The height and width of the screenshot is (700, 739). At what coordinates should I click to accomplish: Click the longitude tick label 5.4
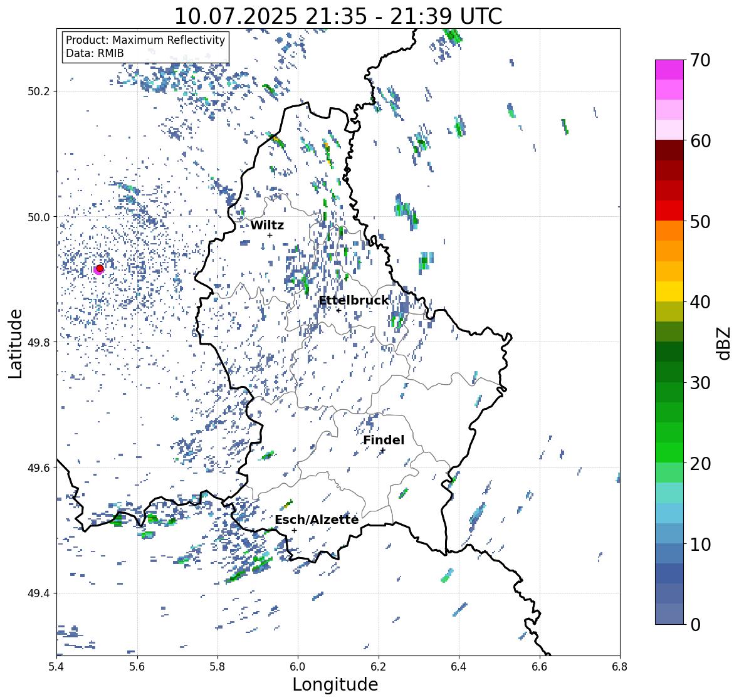[56, 667]
